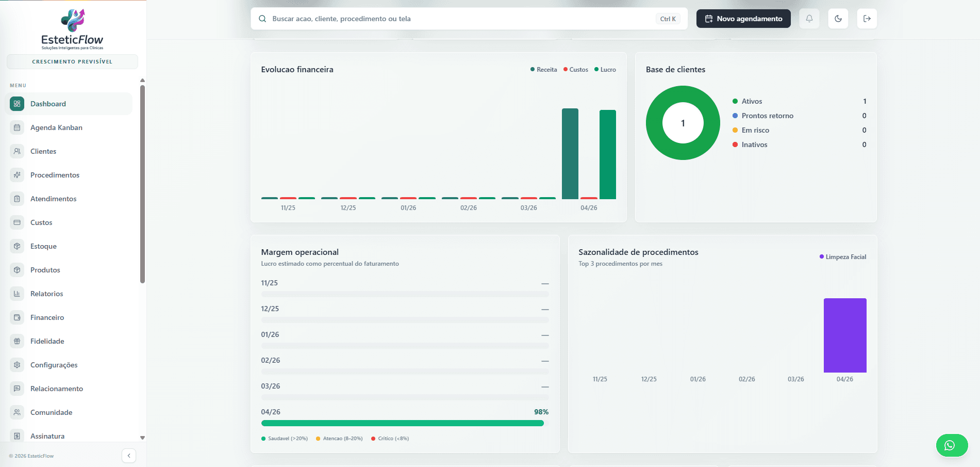
Task: Toggle the Limpeza Facial legend item
Action: (x=842, y=256)
